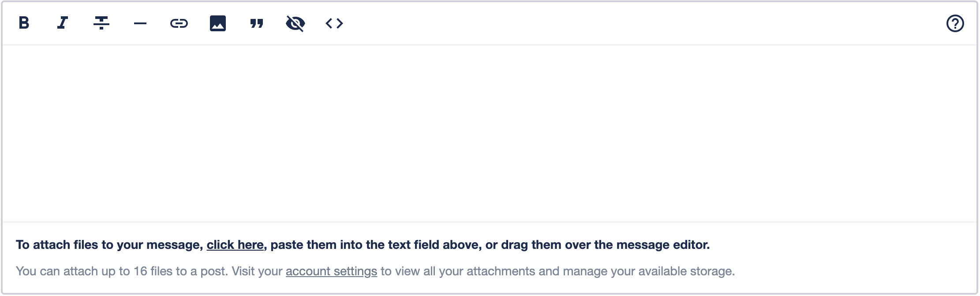Click the "click here" attachment link

click(x=235, y=245)
